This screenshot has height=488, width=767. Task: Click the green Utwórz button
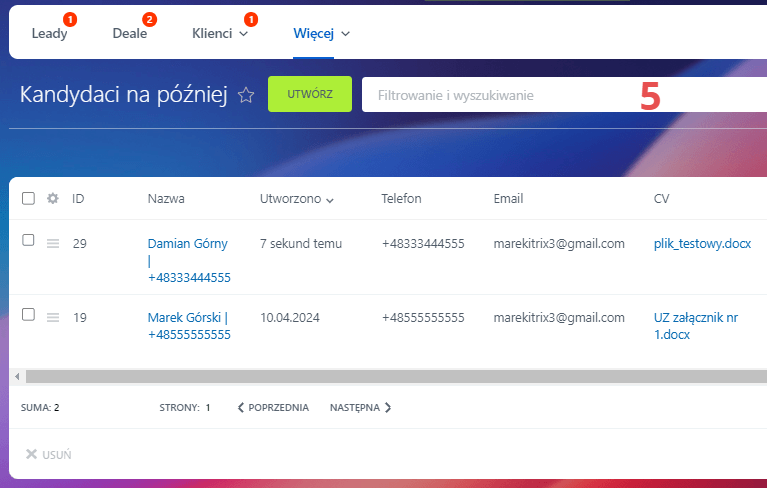pos(310,94)
